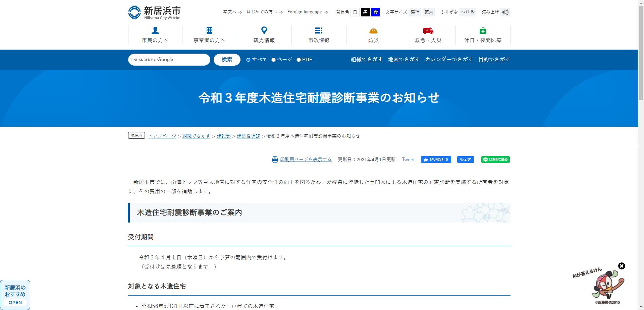Set background color to 青
Viewport: 644px width, 310px height.
pyautogui.click(x=376, y=12)
